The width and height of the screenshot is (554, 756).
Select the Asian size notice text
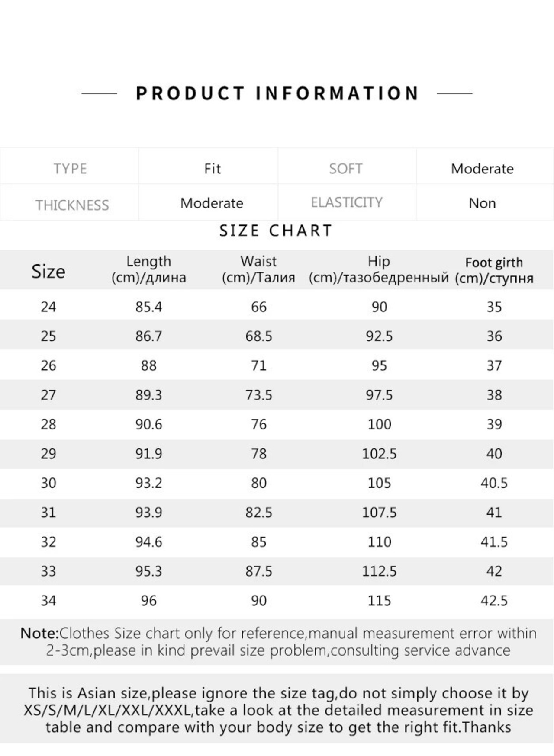[x=278, y=710]
